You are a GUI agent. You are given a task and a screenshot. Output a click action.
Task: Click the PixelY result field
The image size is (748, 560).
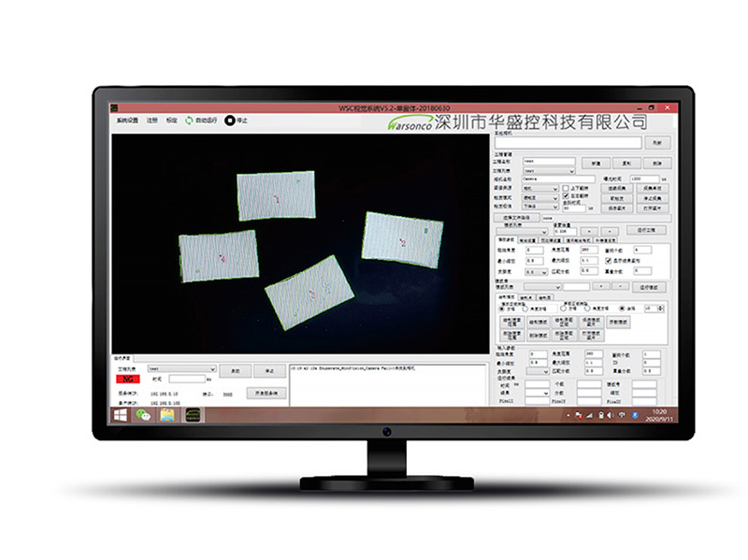[x=589, y=401]
